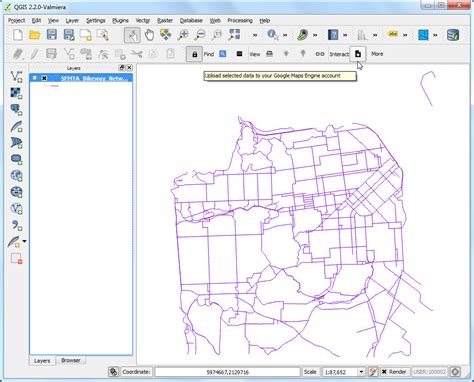Click the Add PostGIS Layer icon

coord(16,109)
